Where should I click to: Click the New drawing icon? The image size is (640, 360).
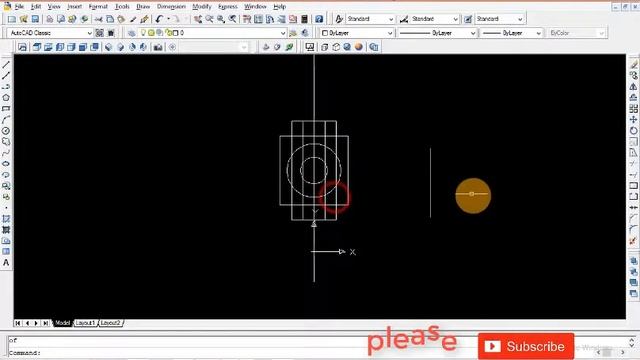coord(12,19)
